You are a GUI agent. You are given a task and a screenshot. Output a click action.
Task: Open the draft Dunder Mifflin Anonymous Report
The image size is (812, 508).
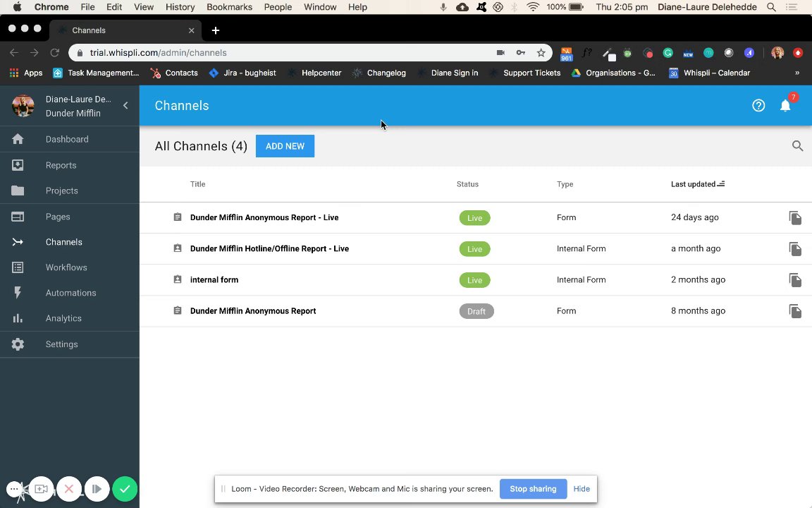(x=253, y=311)
